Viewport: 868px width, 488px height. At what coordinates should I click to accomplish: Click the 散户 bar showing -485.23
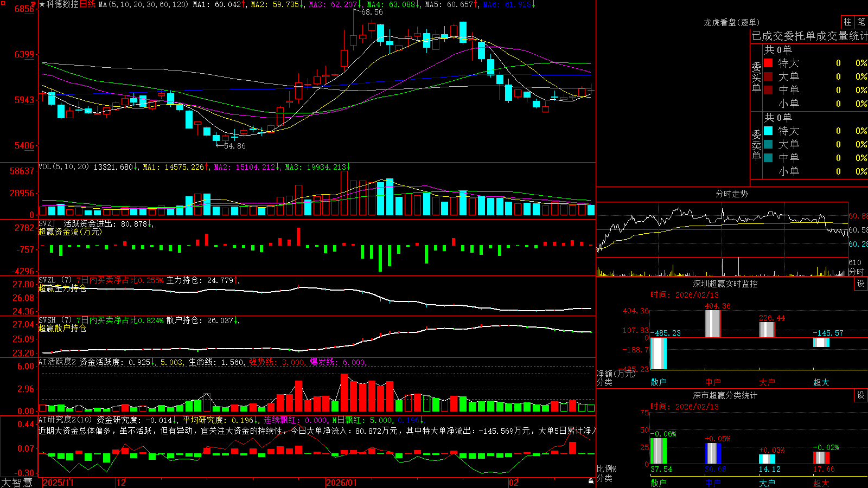pyautogui.click(x=659, y=353)
